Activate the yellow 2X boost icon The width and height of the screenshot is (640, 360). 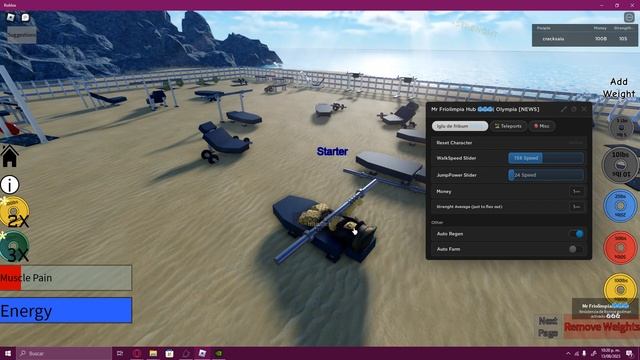coord(14,212)
